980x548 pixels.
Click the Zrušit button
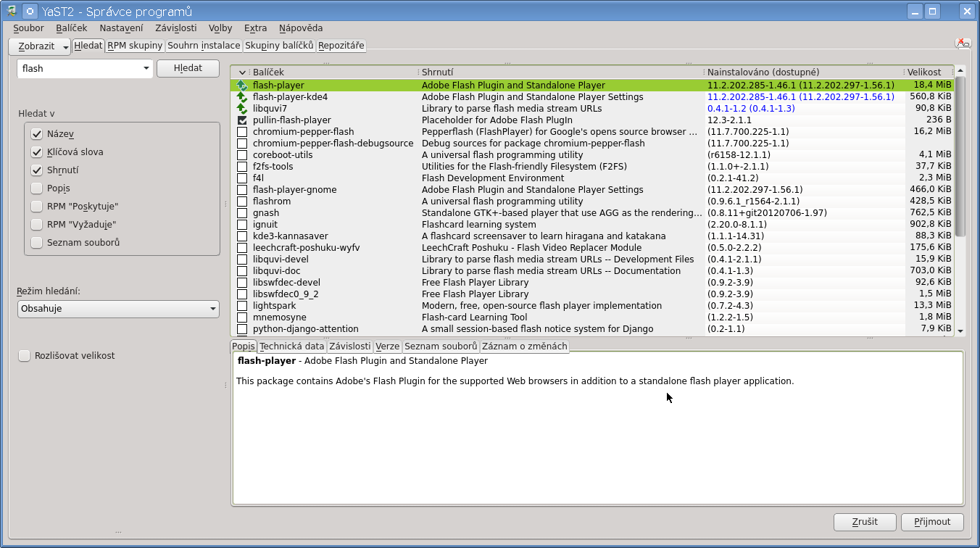pyautogui.click(x=865, y=522)
